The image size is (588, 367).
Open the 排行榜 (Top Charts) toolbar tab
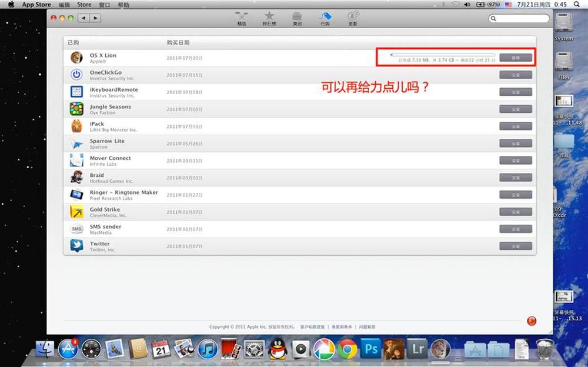coord(269,18)
